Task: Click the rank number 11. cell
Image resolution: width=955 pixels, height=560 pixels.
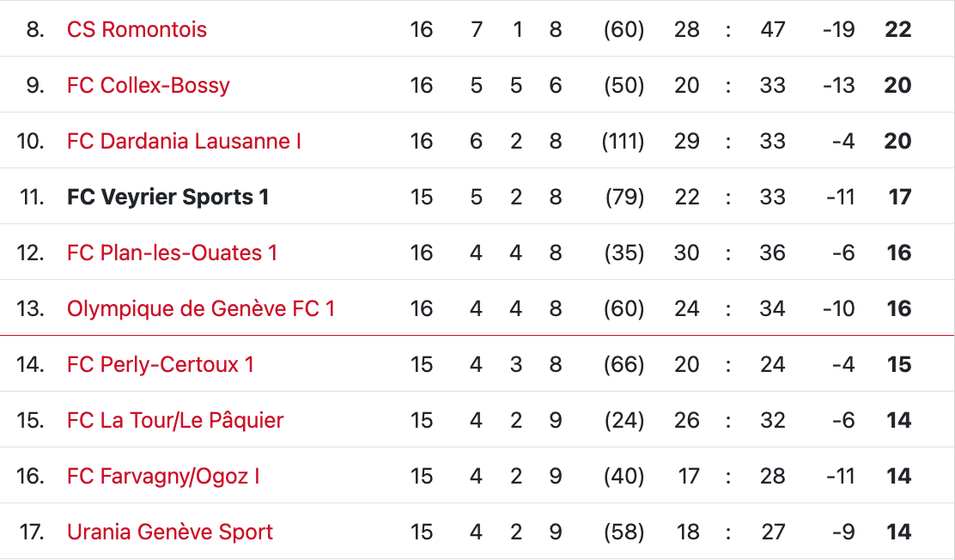Action: pyautogui.click(x=32, y=197)
